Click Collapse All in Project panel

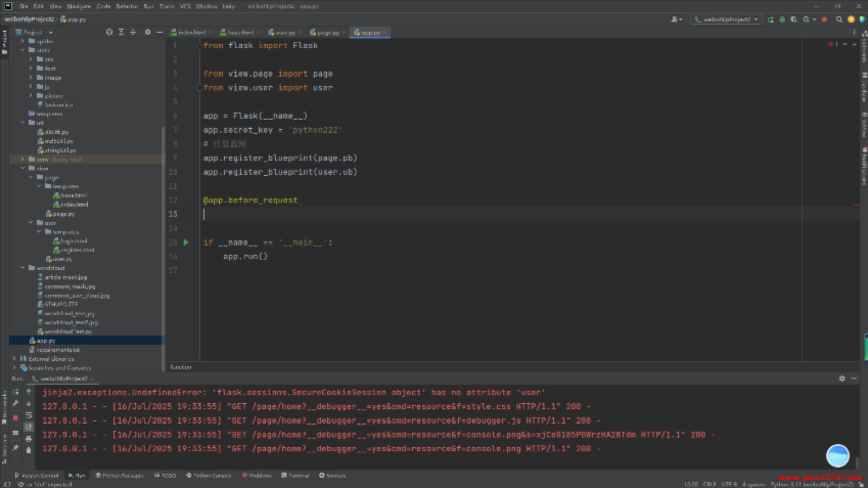point(133,32)
